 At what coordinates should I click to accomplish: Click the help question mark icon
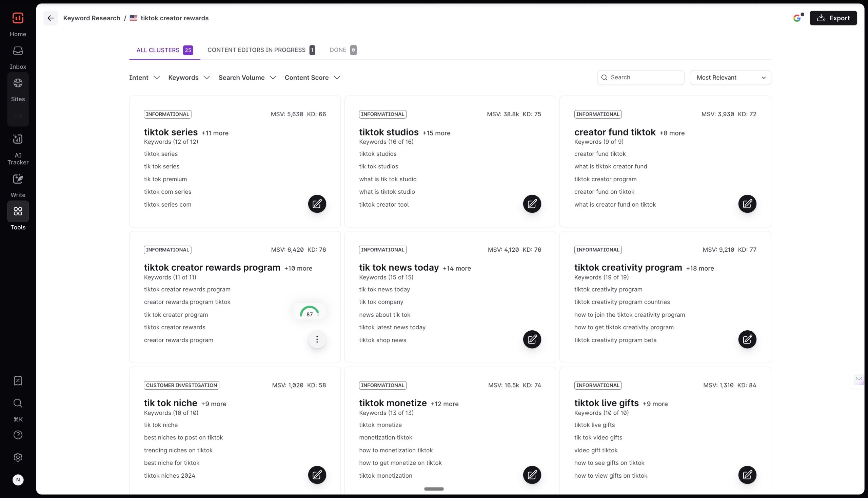pos(18,435)
